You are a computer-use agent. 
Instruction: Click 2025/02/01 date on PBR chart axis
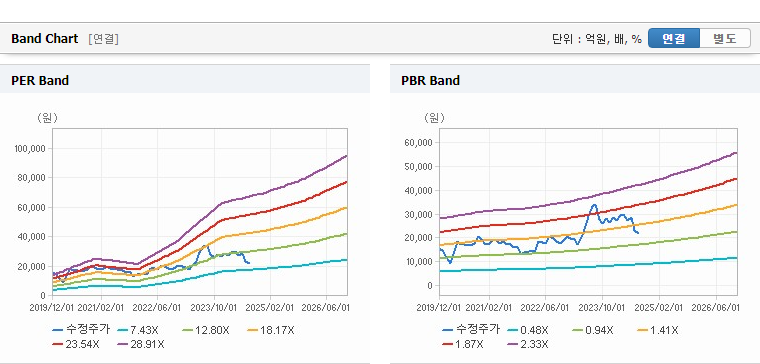coord(660,308)
